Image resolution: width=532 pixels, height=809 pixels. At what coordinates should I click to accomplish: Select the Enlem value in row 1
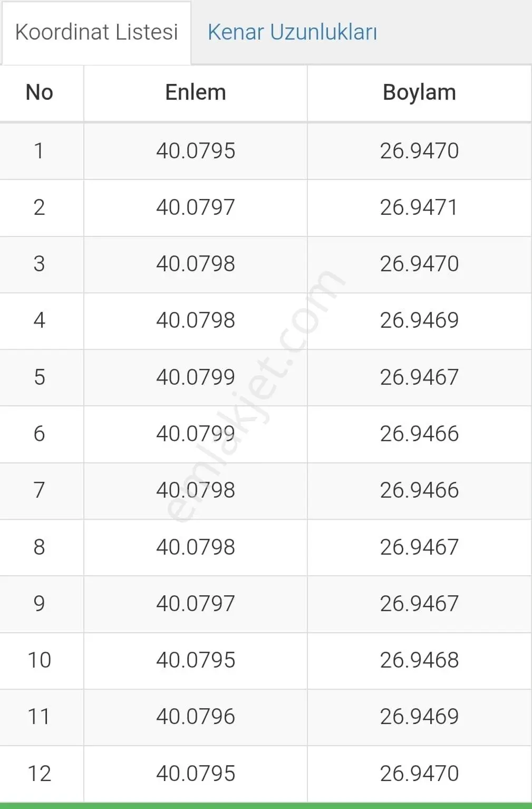(196, 151)
